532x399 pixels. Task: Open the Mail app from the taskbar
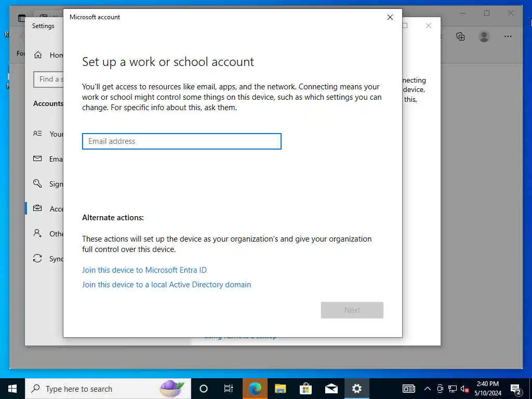point(331,389)
